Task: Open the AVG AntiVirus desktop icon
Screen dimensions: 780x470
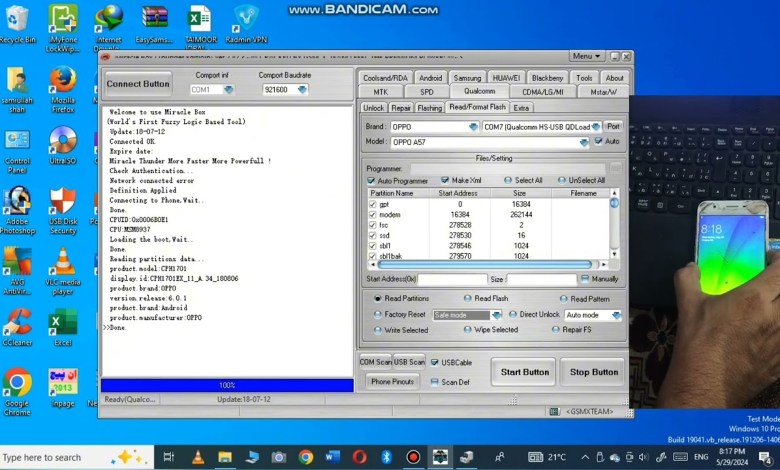Action: click(x=17, y=272)
